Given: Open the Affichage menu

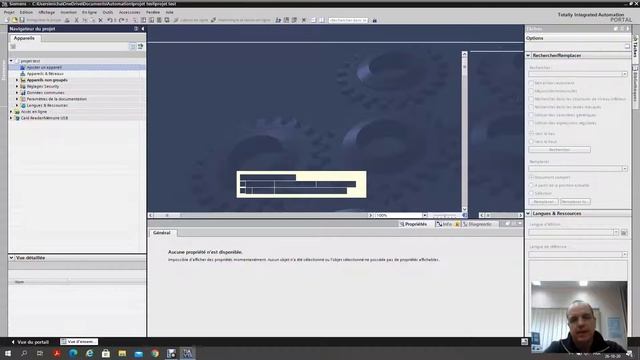Looking at the screenshot, I should [x=47, y=12].
